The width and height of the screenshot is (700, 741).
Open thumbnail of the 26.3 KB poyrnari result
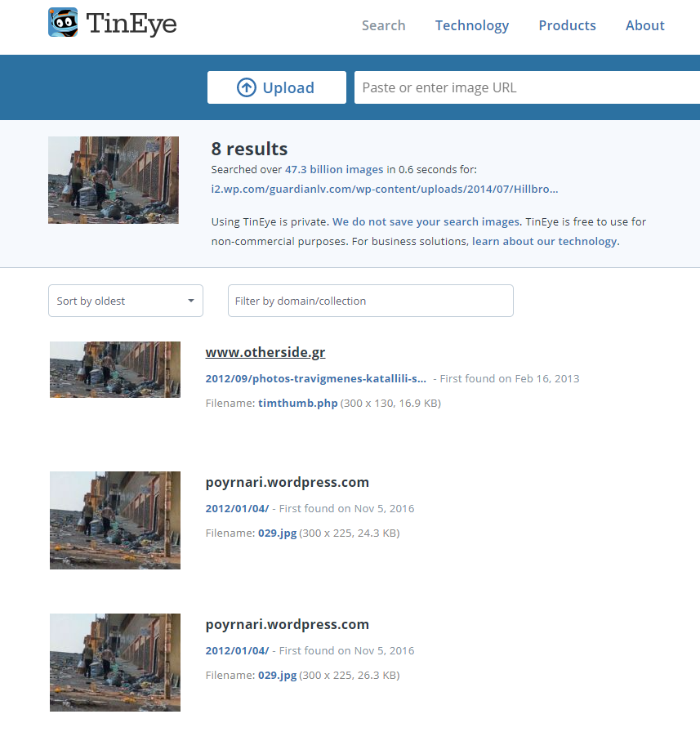coord(115,663)
